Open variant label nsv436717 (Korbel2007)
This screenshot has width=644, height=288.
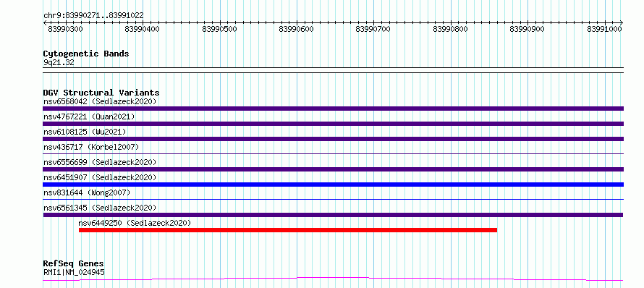tap(91, 147)
